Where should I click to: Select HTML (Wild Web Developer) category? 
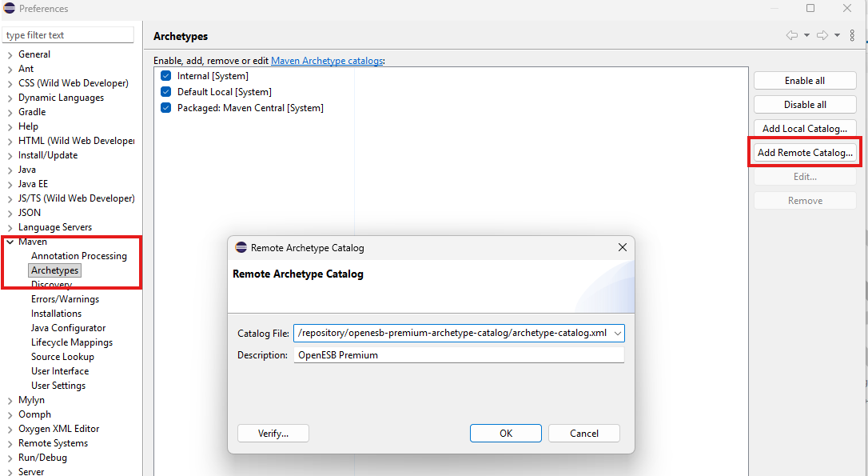(76, 140)
